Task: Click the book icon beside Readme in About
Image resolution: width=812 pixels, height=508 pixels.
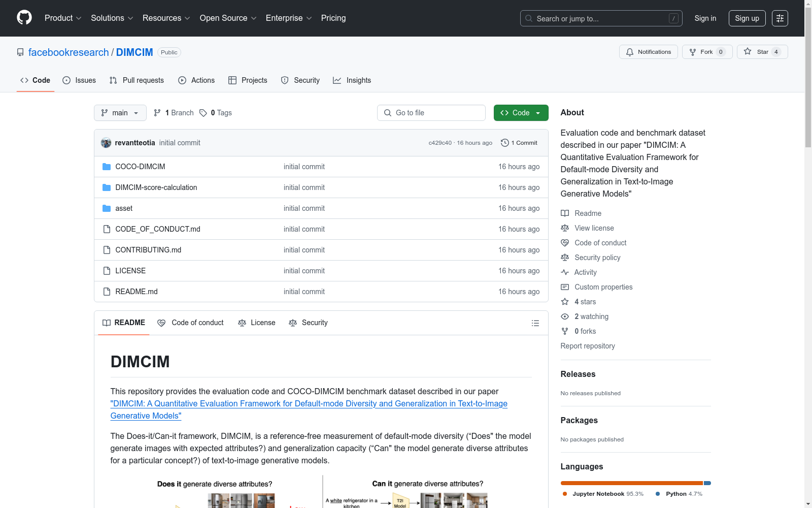Action: coord(565,213)
